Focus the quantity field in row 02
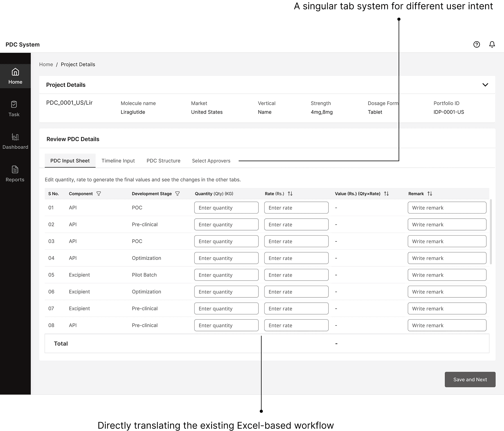The height and width of the screenshot is (431, 504). click(226, 225)
